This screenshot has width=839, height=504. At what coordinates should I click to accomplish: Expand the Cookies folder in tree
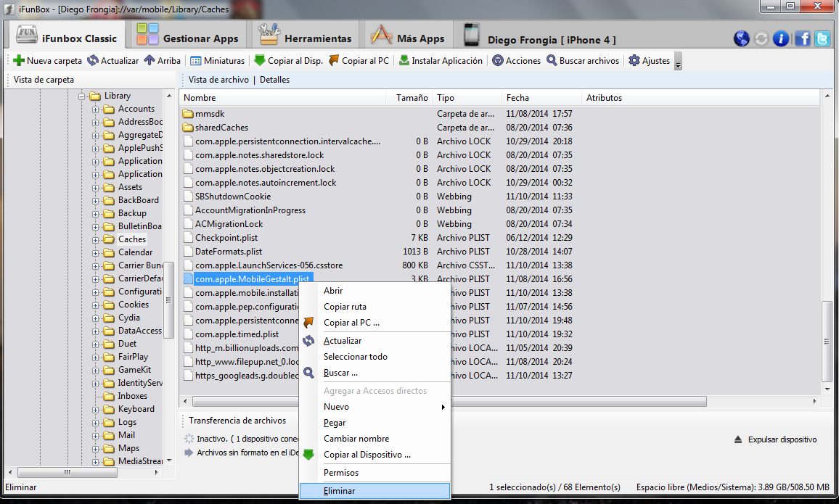pos(95,305)
